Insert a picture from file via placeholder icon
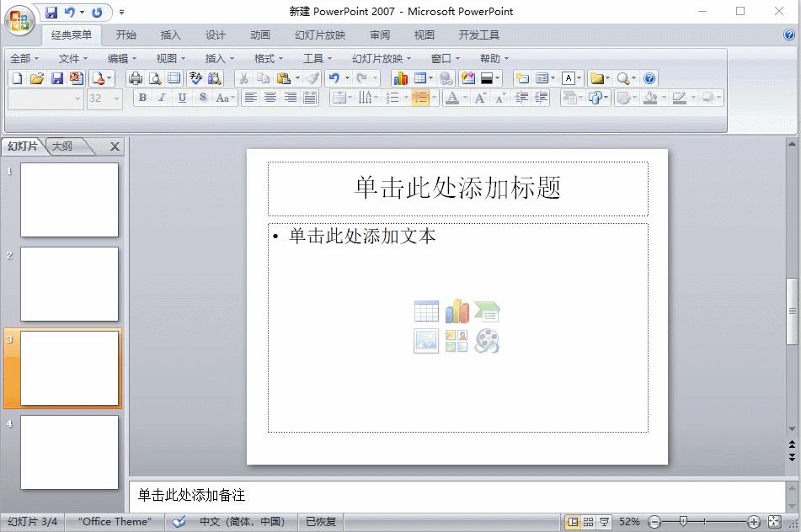The width and height of the screenshot is (801, 532). point(426,341)
